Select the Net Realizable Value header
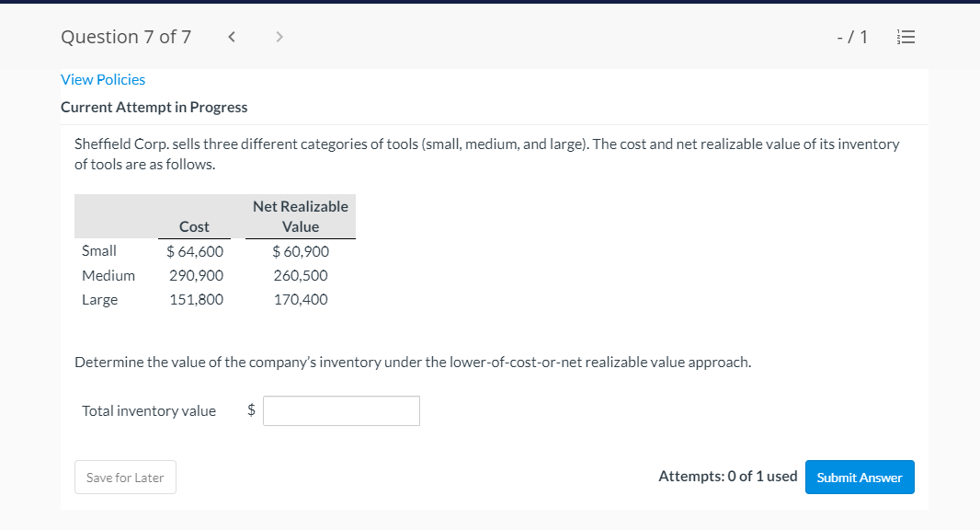980x530 pixels. (301, 216)
